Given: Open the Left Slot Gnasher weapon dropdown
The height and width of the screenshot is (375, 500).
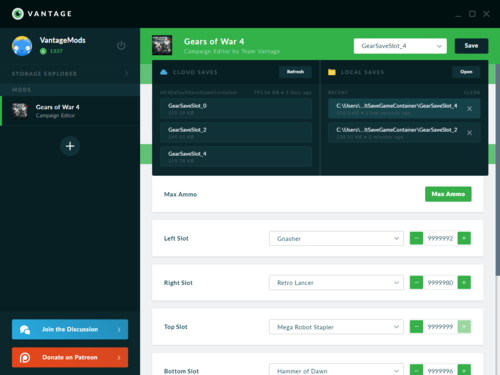Looking at the screenshot, I should [x=336, y=238].
